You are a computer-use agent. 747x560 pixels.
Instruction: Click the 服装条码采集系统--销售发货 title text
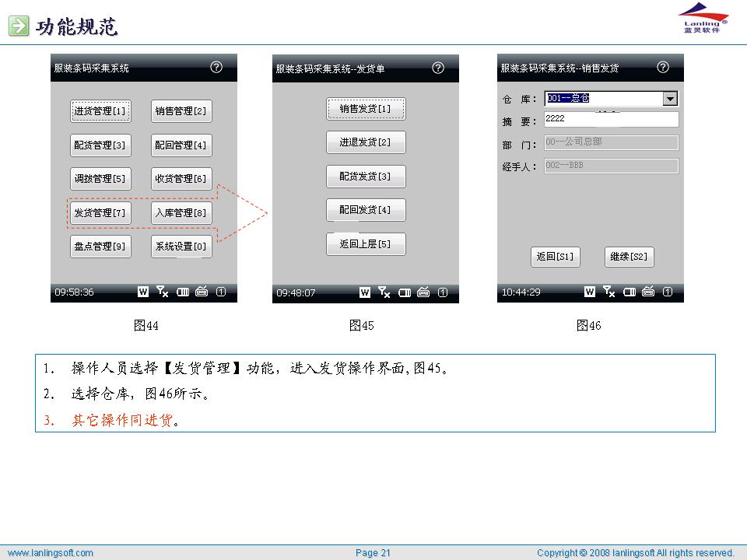[559, 68]
